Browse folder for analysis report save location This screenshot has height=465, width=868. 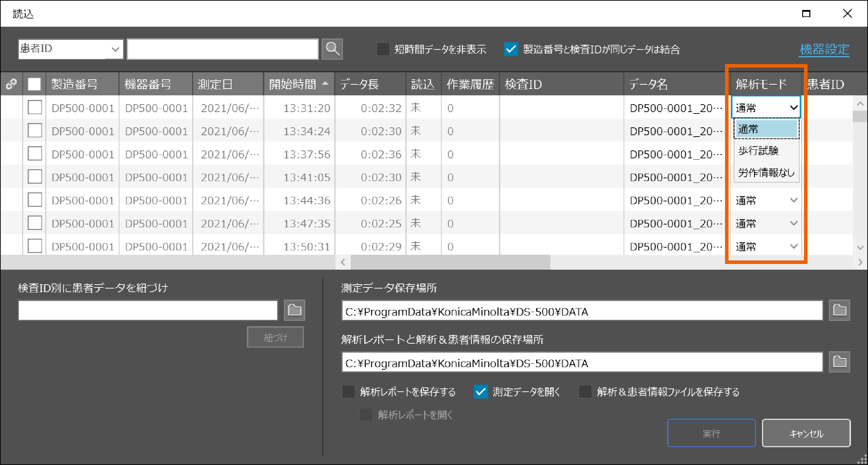839,362
